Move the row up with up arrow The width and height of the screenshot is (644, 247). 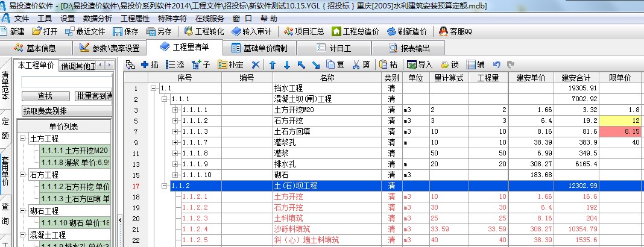pyautogui.click(x=272, y=64)
